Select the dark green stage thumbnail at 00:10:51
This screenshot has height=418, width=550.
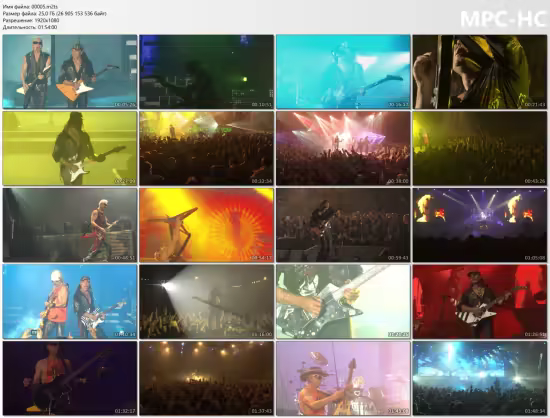tap(207, 72)
